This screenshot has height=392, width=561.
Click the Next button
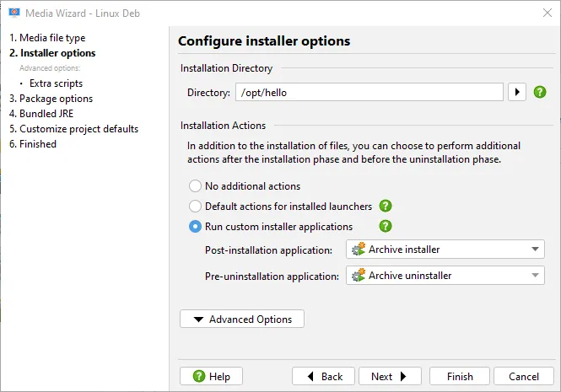coord(390,376)
